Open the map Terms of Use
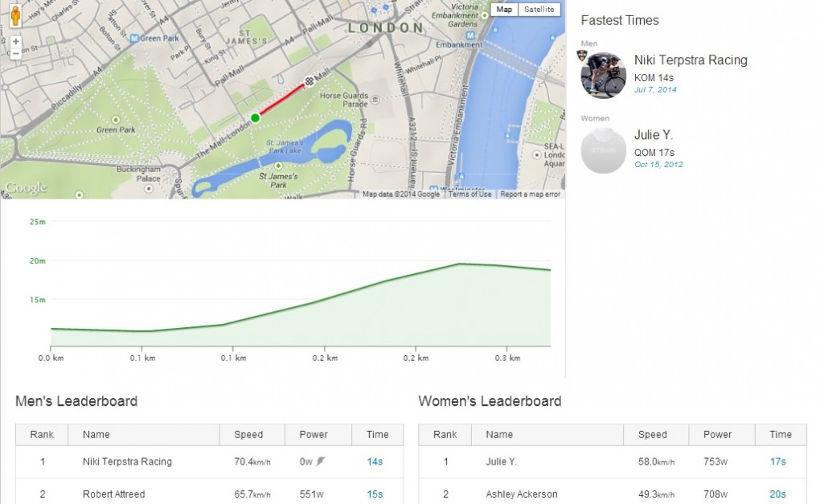The height and width of the screenshot is (504, 820). [x=469, y=195]
